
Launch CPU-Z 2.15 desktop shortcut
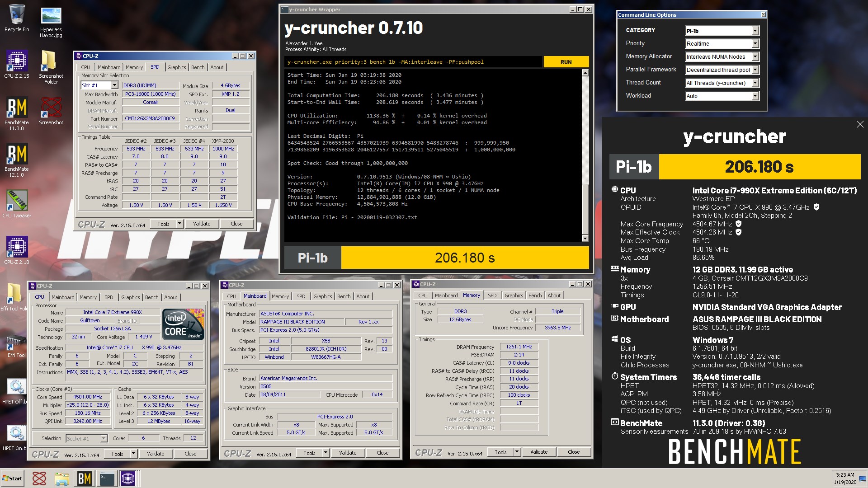17,64
